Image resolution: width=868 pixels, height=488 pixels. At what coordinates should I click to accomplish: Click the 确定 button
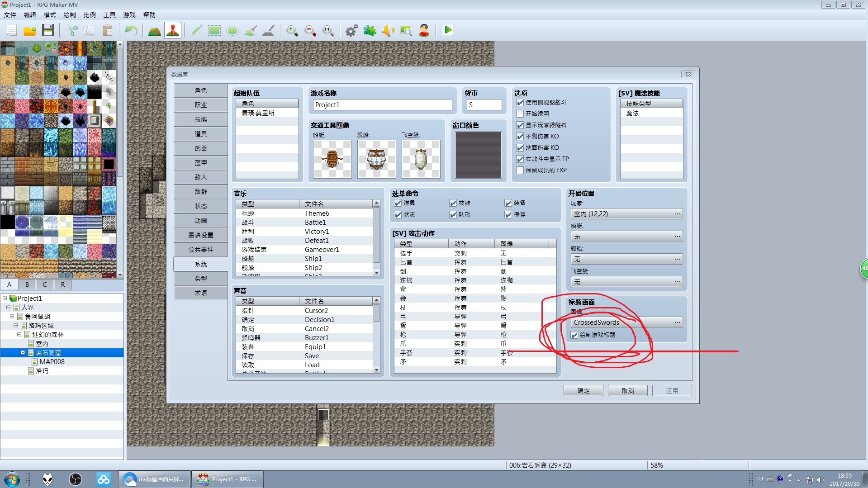click(x=583, y=391)
